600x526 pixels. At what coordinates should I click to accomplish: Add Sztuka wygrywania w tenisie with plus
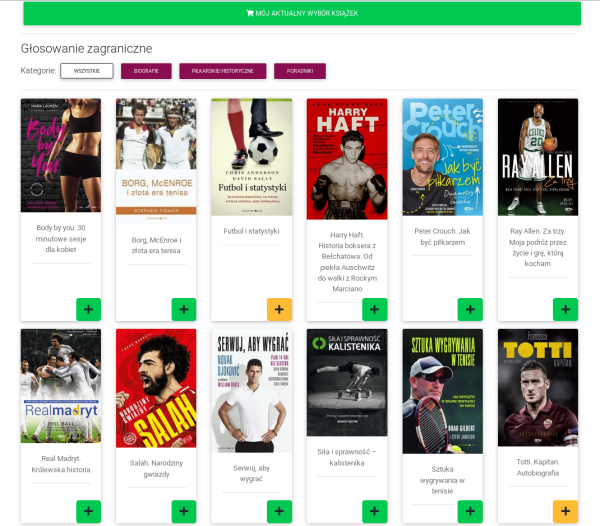pyautogui.click(x=470, y=511)
